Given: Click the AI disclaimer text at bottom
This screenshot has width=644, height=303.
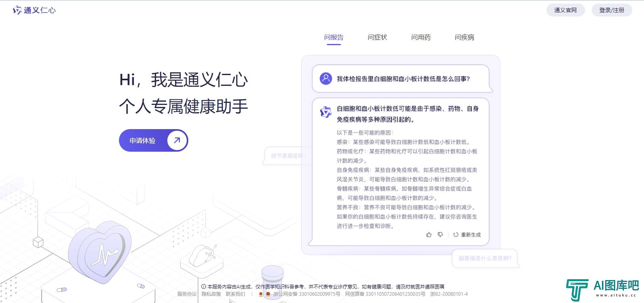Looking at the screenshot, I should click(326, 286).
